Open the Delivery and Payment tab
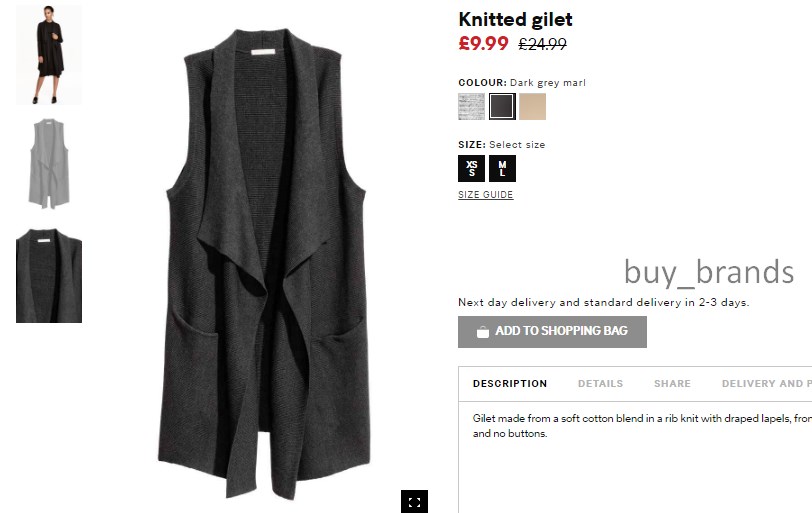The width and height of the screenshot is (812, 513). coord(766,384)
